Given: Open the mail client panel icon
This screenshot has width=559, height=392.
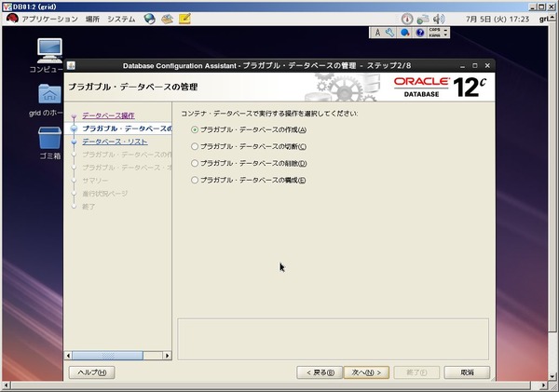Looking at the screenshot, I should (167, 19).
